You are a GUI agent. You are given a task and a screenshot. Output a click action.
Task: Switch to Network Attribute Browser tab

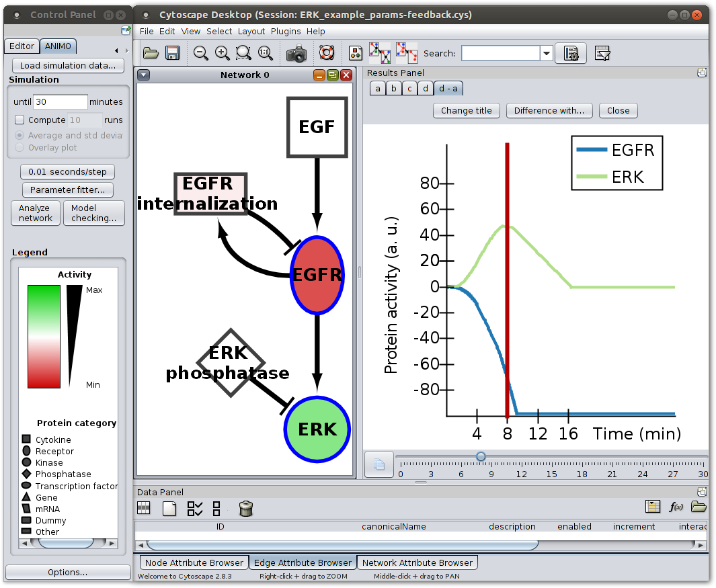417,562
